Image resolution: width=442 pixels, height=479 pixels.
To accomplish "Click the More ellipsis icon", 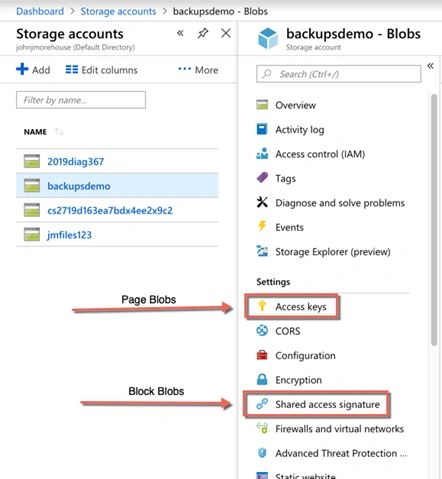I will [x=185, y=69].
